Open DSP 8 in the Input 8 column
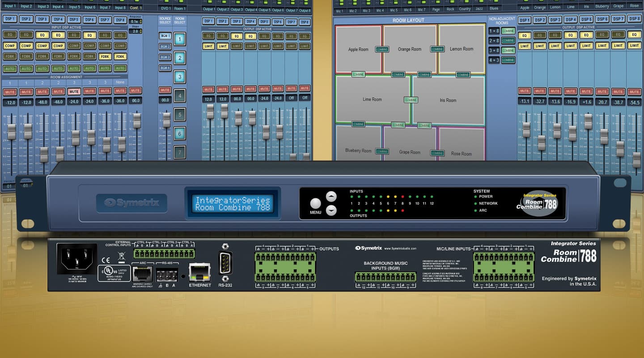The image size is (644, 358). pos(120,19)
